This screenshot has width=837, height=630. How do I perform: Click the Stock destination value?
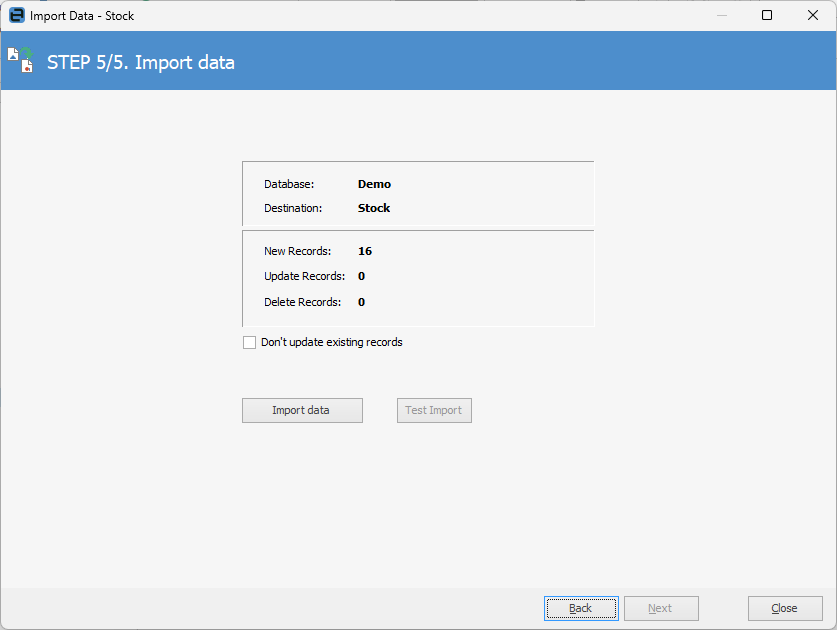[x=374, y=209]
